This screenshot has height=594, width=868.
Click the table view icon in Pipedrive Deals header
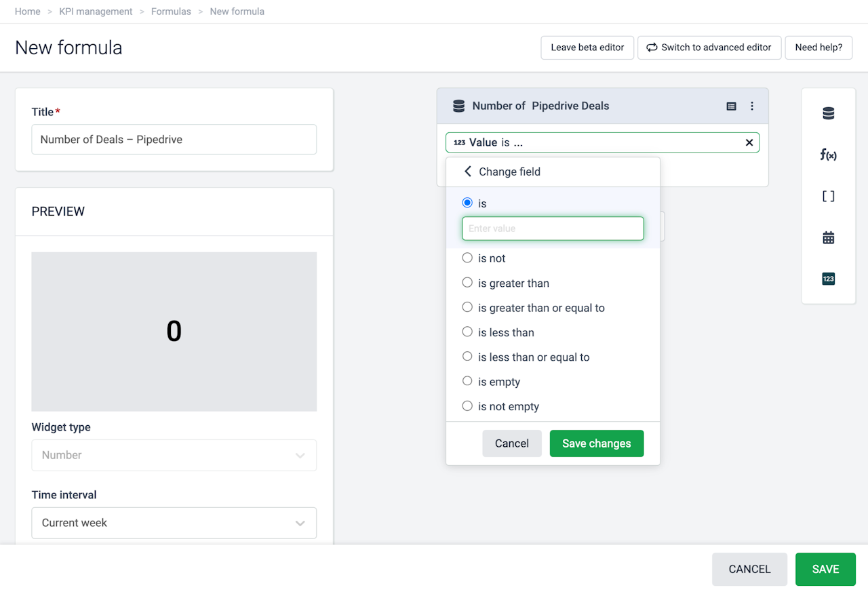[x=731, y=106]
